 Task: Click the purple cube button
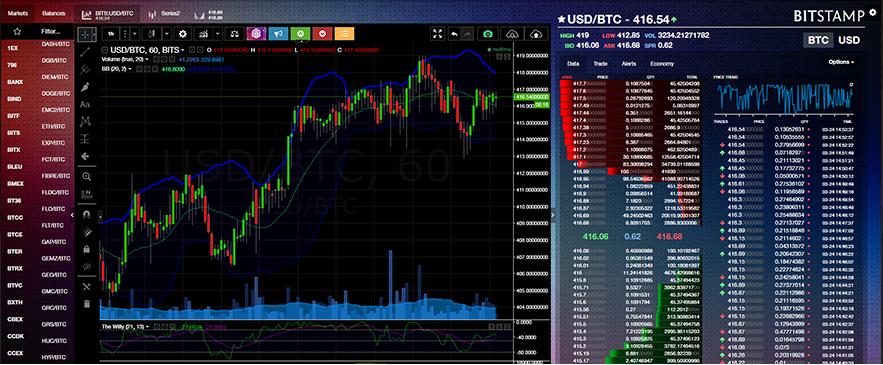[256, 34]
